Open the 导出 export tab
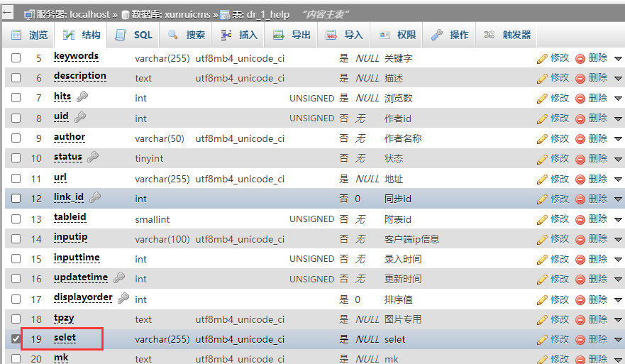This screenshot has width=625, height=364. (x=292, y=35)
